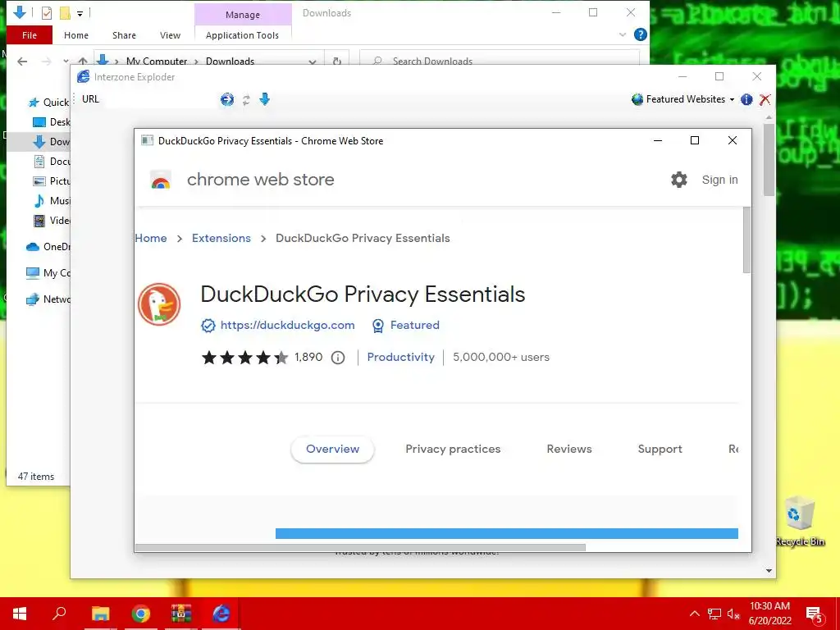Select Documents in the navigation pane
This screenshot has height=630, width=840.
pos(52,162)
